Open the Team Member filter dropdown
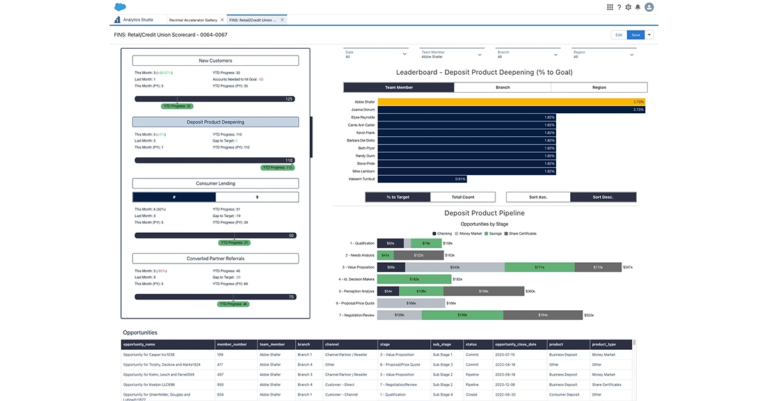 tap(452, 54)
